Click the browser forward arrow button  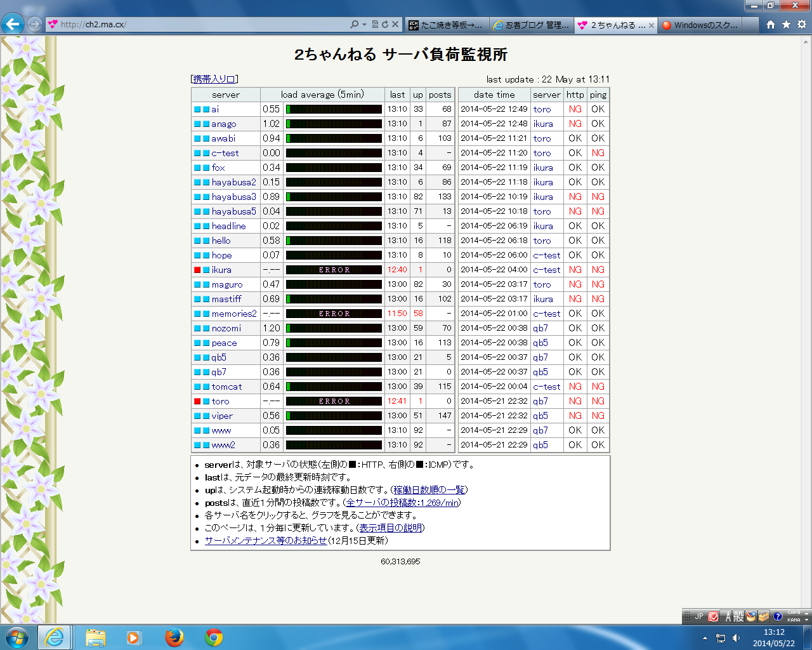click(35, 24)
